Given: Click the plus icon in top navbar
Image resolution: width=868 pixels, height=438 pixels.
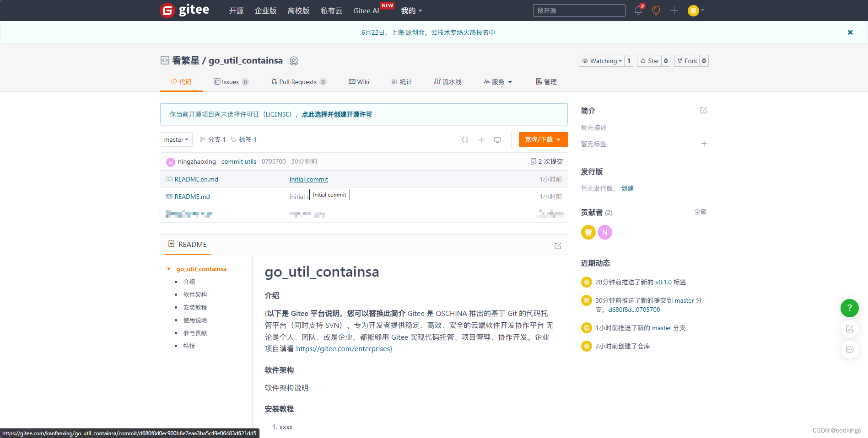Looking at the screenshot, I should coord(674,11).
